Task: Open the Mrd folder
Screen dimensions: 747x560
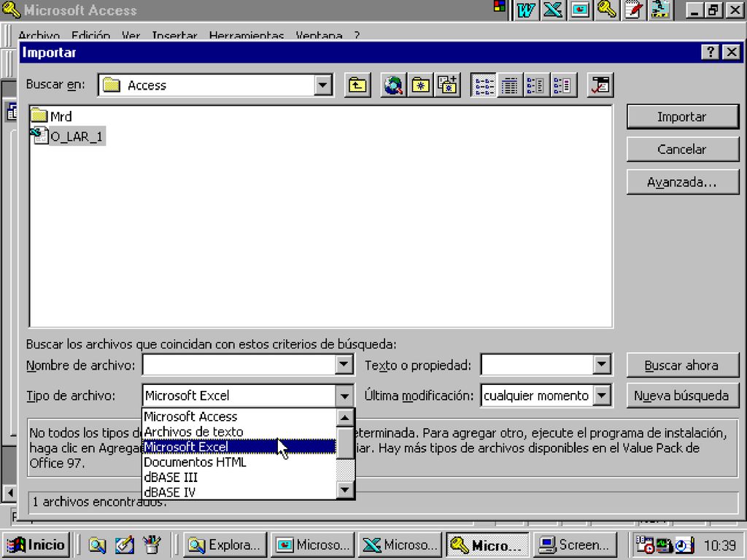Action: [x=52, y=116]
